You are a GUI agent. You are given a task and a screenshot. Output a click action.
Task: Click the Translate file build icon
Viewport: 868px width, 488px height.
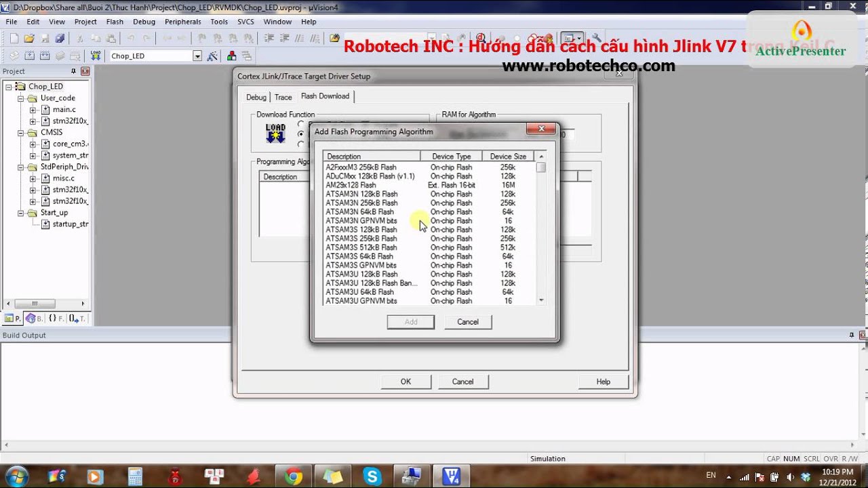point(14,56)
